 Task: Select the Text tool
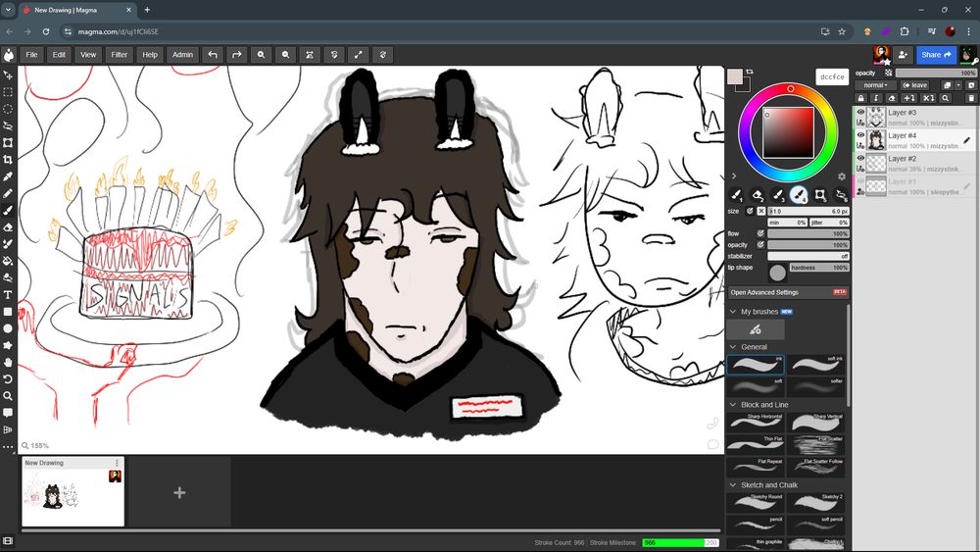coord(8,295)
